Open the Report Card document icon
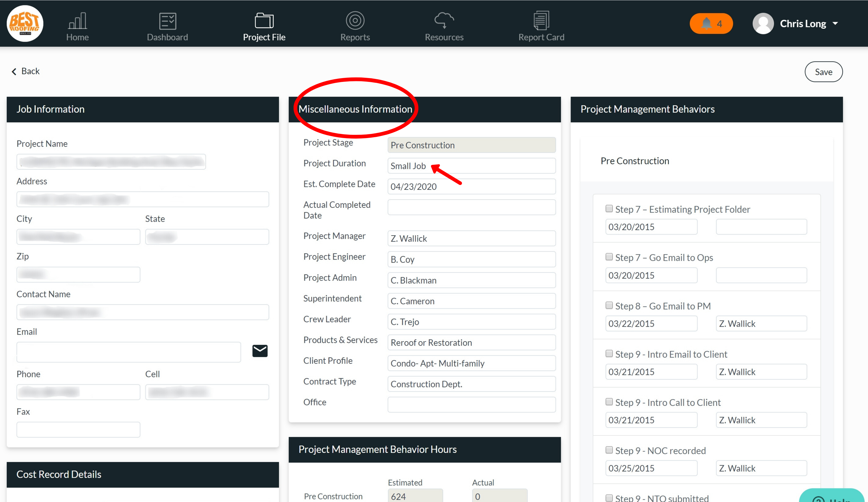868x502 pixels. click(x=542, y=20)
